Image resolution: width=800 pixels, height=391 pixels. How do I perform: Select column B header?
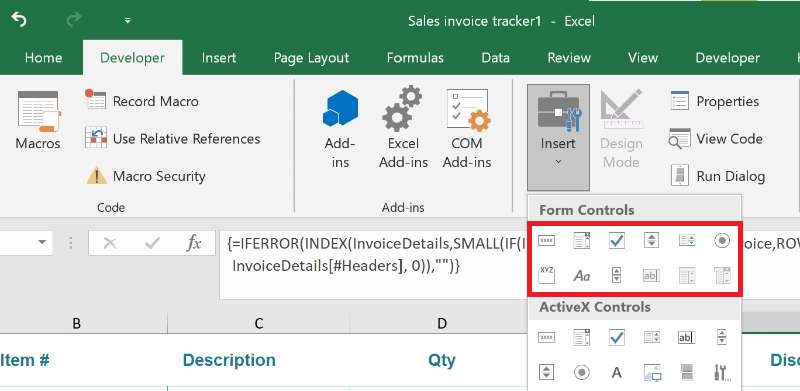point(77,323)
